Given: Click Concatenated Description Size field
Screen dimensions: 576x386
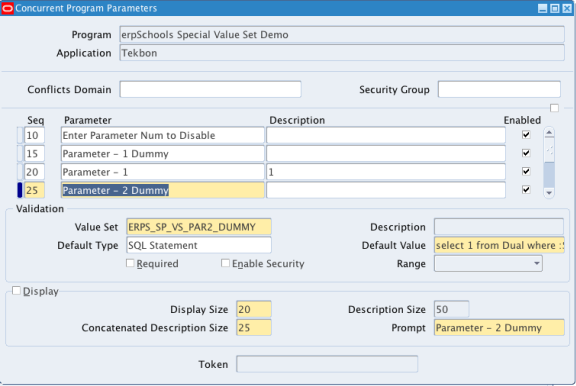Looking at the screenshot, I should pos(254,328).
